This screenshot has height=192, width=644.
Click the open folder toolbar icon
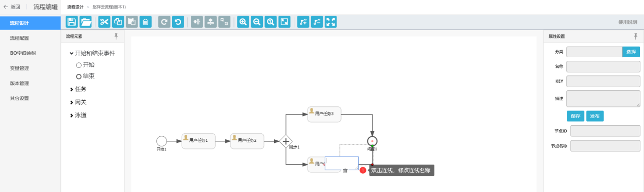click(x=86, y=22)
